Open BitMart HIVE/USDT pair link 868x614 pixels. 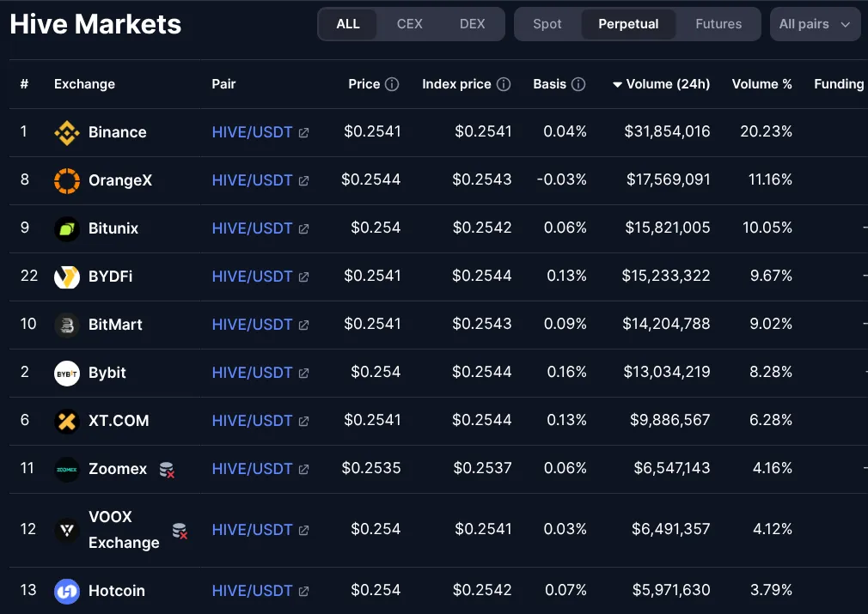252,325
